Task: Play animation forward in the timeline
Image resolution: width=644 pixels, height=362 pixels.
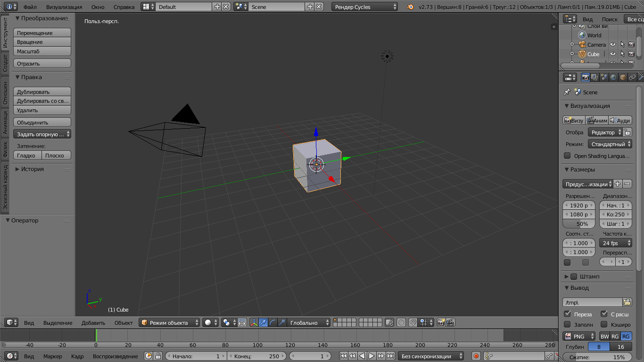Action: coord(372,356)
